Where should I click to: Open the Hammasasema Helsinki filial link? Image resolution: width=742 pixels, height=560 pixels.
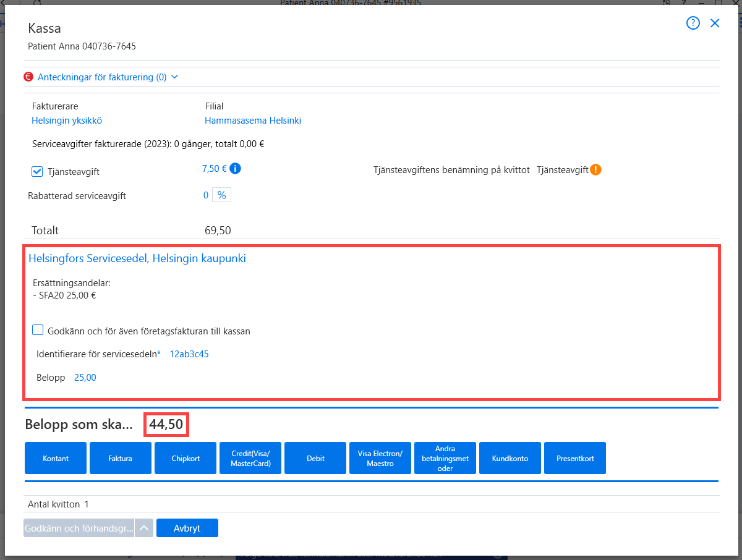(x=253, y=121)
